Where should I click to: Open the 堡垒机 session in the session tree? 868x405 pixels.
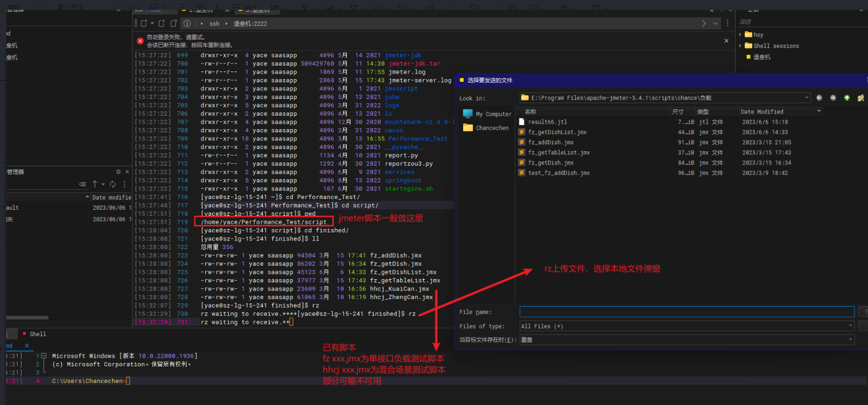(758, 57)
